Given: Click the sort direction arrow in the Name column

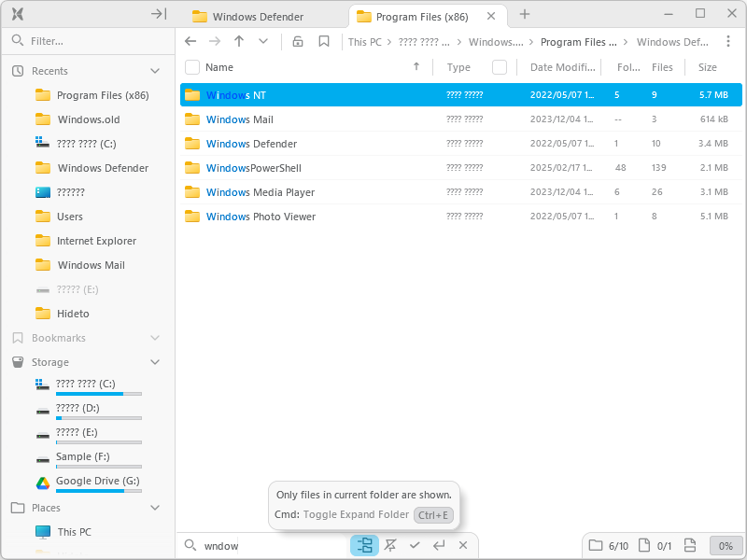Looking at the screenshot, I should click(416, 66).
